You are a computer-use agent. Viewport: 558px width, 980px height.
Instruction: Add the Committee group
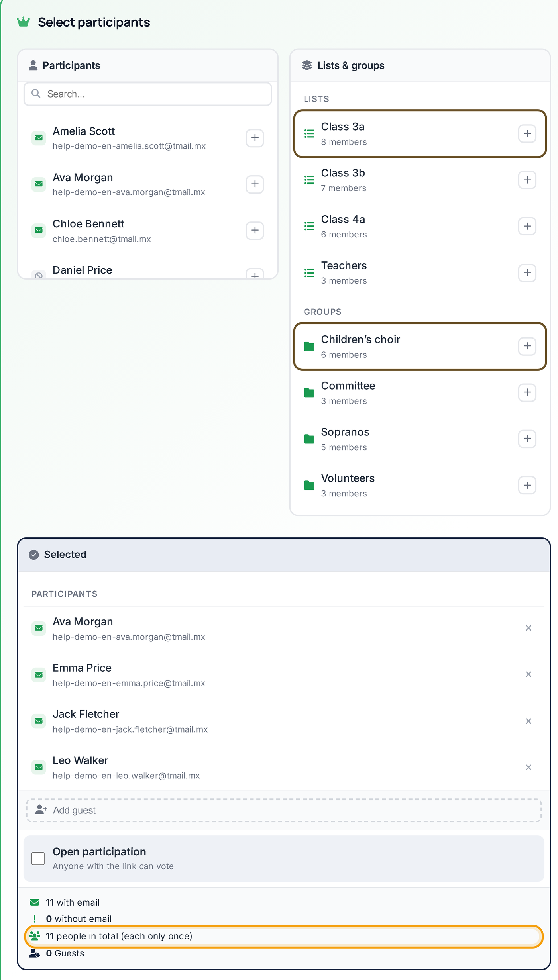pyautogui.click(x=527, y=392)
